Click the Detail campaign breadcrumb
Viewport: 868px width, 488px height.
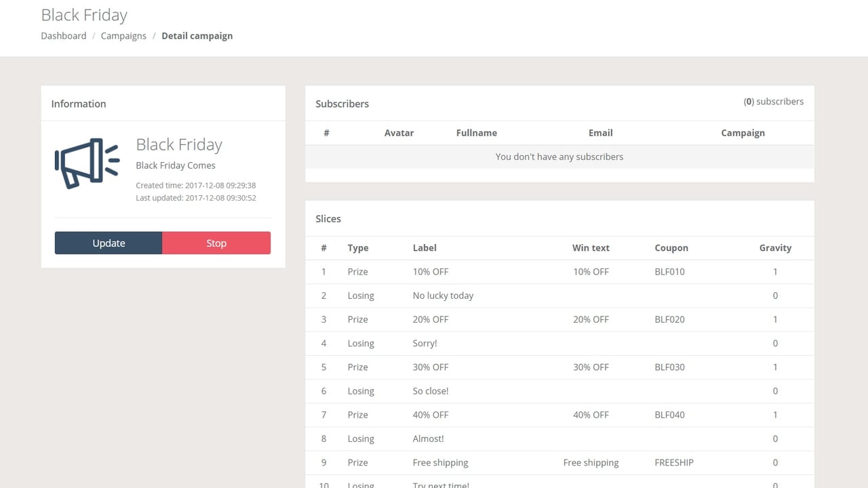coord(197,36)
